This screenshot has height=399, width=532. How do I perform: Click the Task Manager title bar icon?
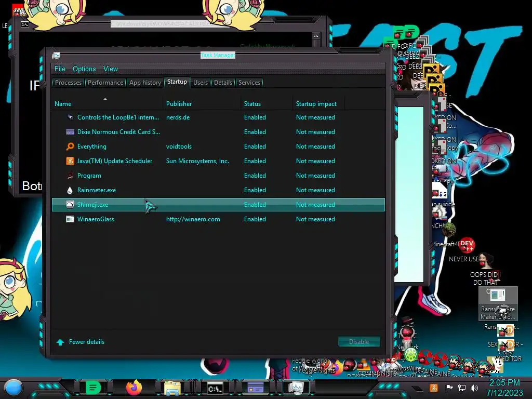click(x=56, y=56)
